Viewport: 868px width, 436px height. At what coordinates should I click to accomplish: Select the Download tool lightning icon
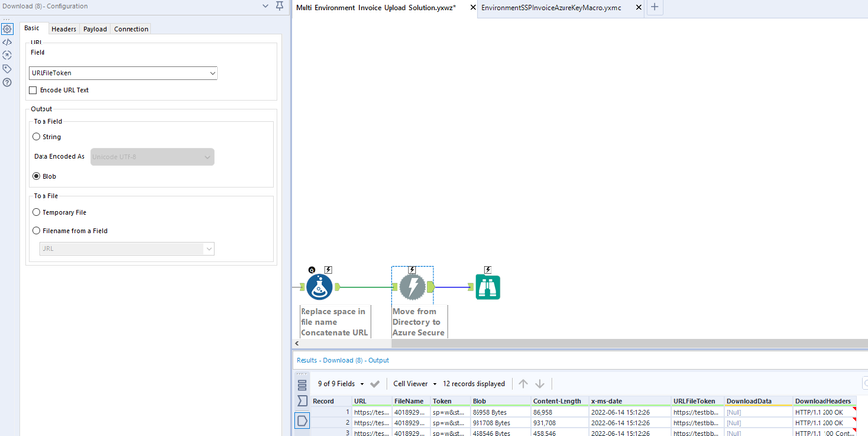click(x=412, y=287)
